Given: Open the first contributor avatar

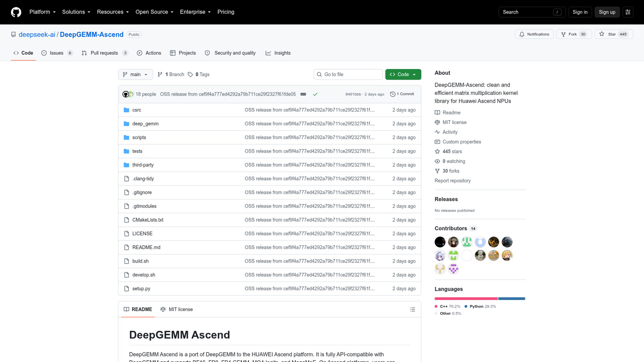Looking at the screenshot, I should 440,242.
